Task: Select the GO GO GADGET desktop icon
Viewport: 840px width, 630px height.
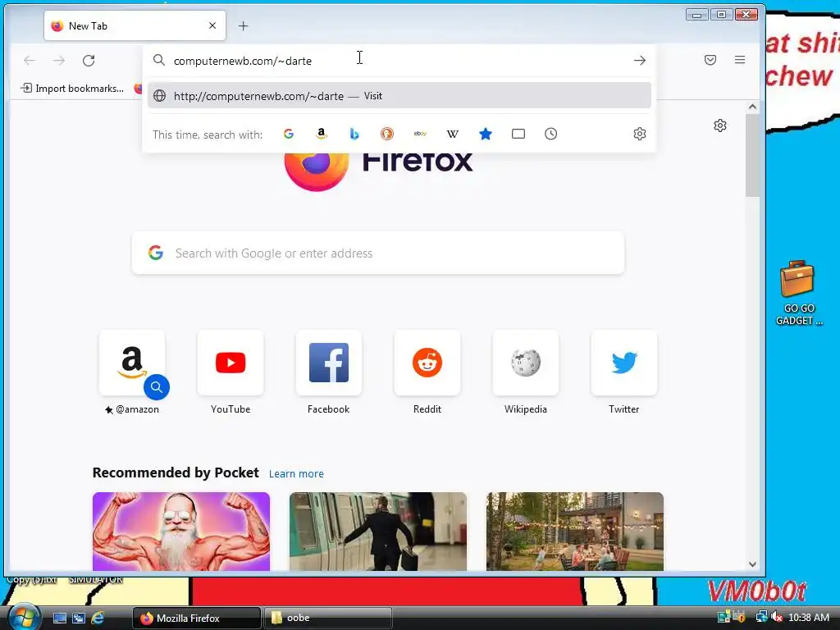Action: point(797,293)
